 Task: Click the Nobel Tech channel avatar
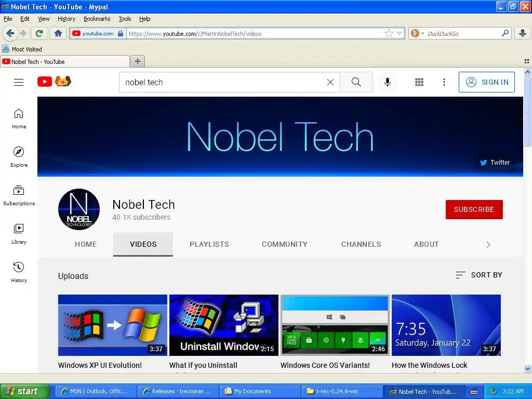click(x=79, y=209)
